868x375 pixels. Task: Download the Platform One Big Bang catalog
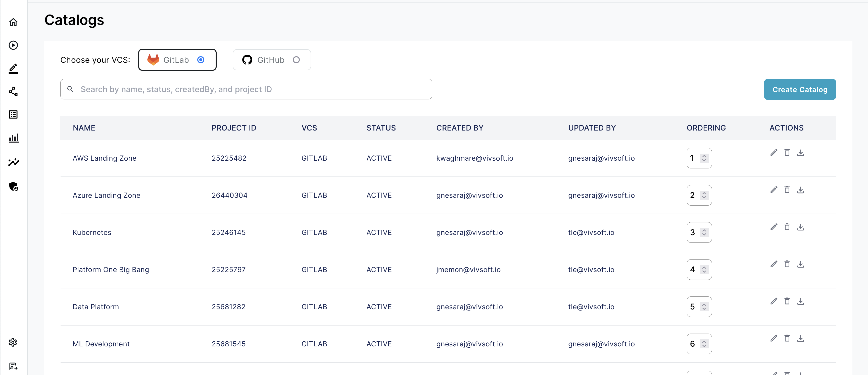click(x=801, y=264)
